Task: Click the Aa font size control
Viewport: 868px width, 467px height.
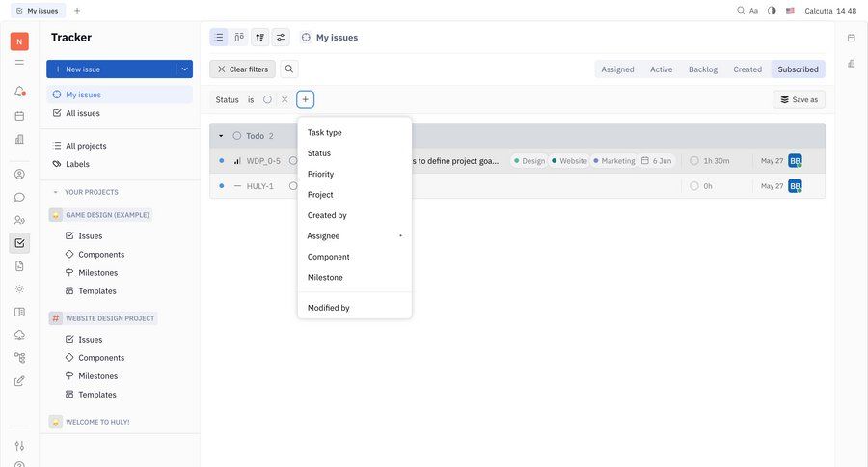Action: coord(753,11)
